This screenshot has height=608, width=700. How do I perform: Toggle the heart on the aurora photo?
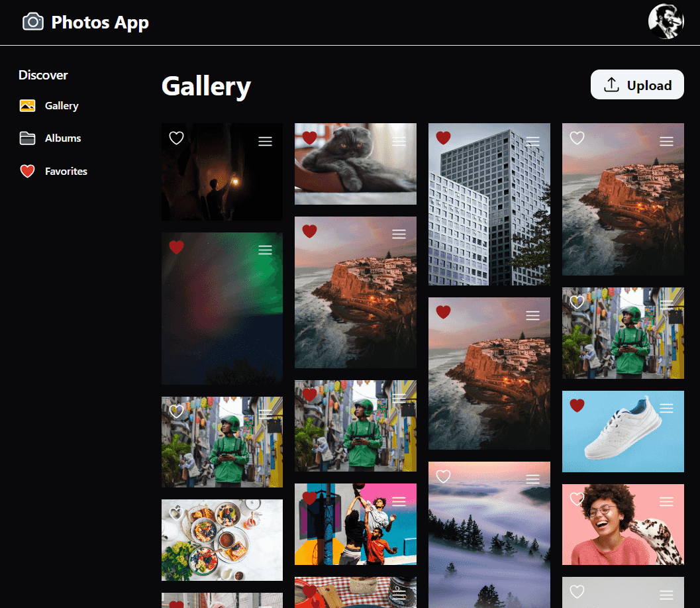pos(176,247)
